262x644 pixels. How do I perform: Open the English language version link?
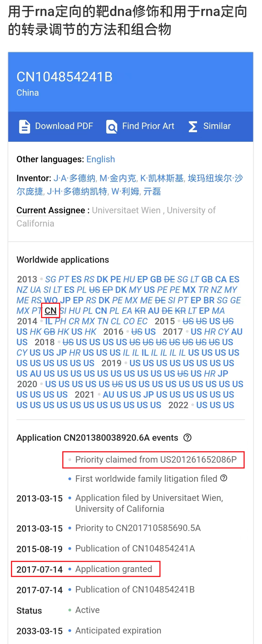[101, 159]
